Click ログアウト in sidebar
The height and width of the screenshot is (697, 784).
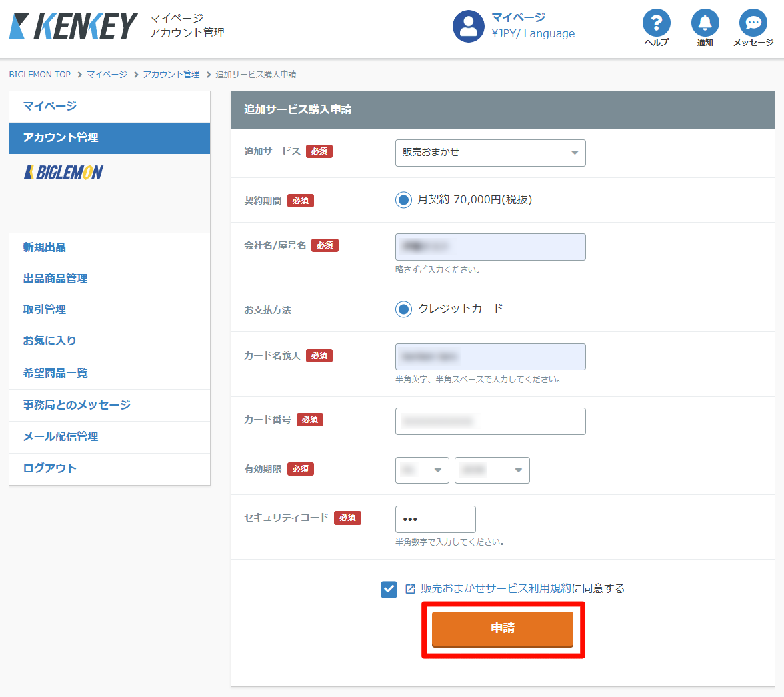click(x=109, y=469)
